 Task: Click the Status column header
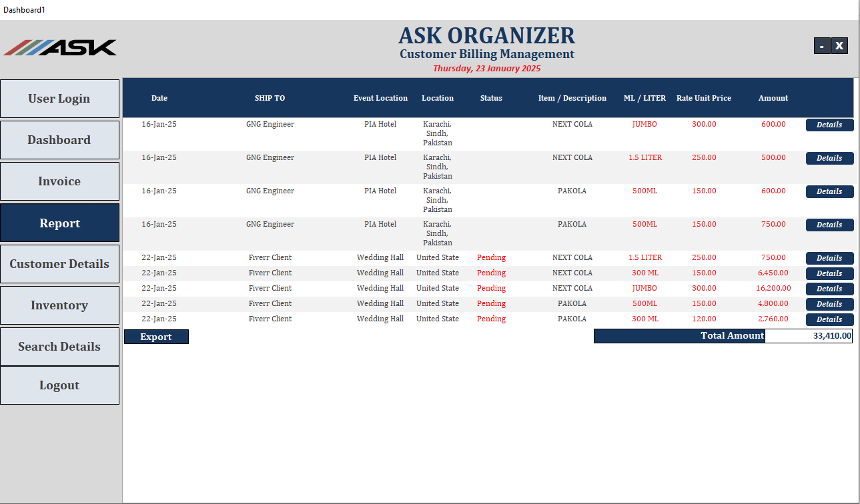[x=491, y=98]
